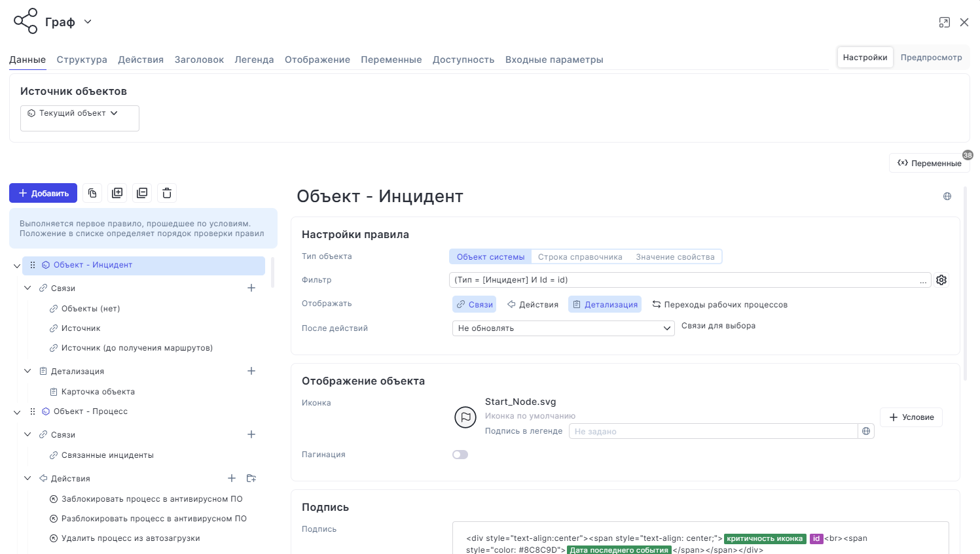
Task: Switch to Предпросмотр mode
Action: click(x=931, y=58)
